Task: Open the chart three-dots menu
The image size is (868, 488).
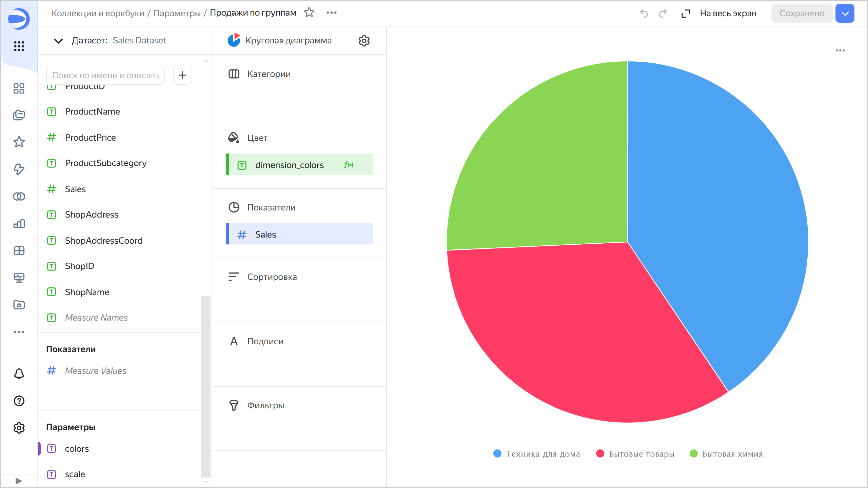Action: (x=840, y=50)
